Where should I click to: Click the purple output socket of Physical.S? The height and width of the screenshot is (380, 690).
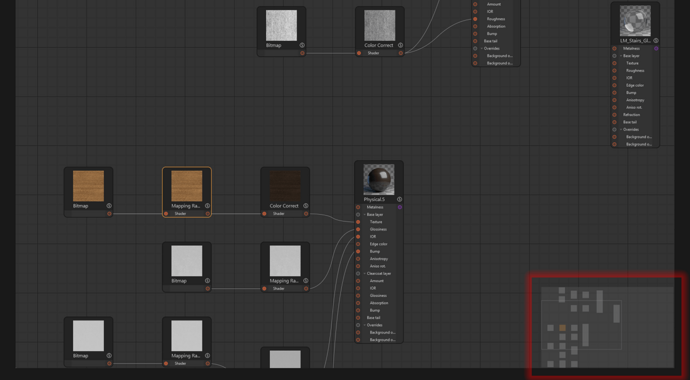tap(400, 207)
